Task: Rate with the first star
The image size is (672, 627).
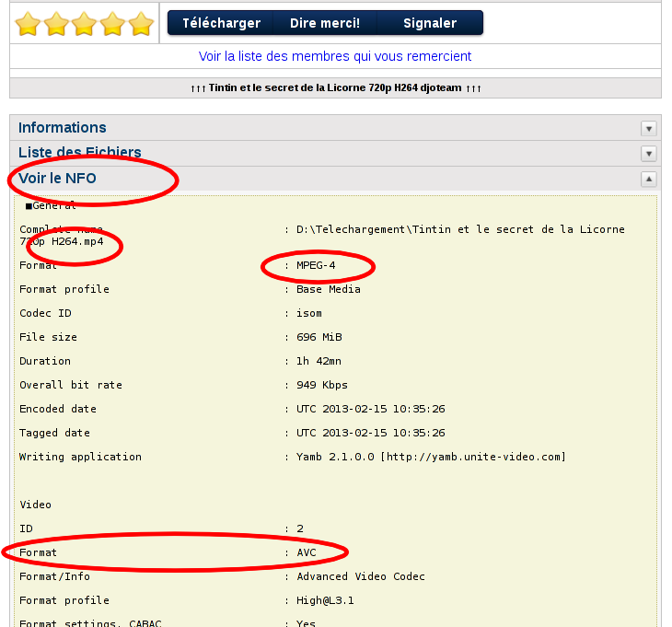Action: [x=28, y=24]
